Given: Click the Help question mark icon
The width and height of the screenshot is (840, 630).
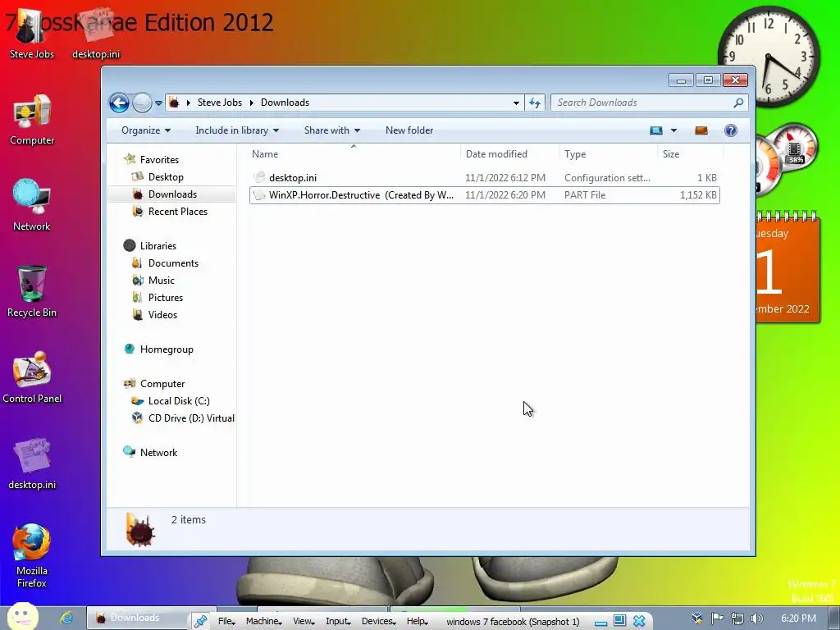Looking at the screenshot, I should (731, 130).
